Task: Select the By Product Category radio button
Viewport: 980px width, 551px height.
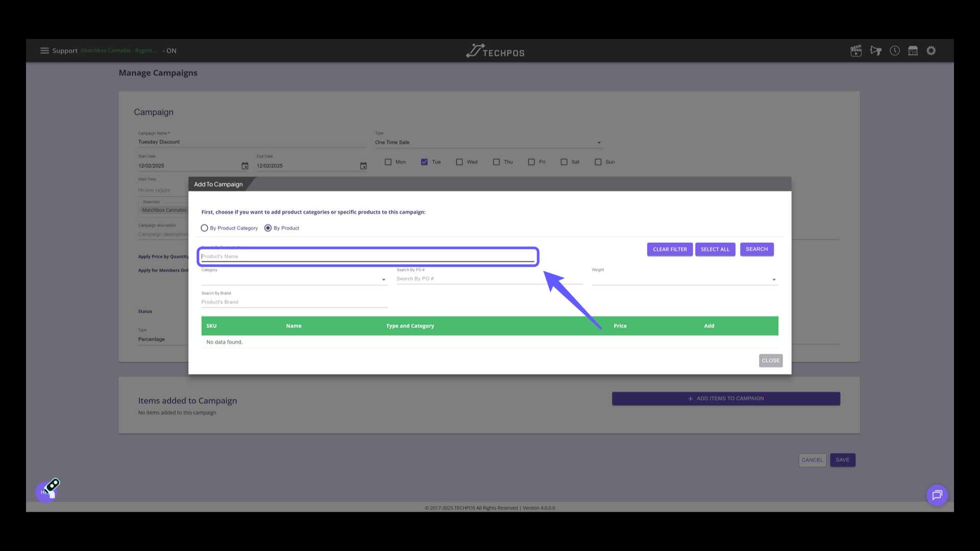Action: click(205, 228)
